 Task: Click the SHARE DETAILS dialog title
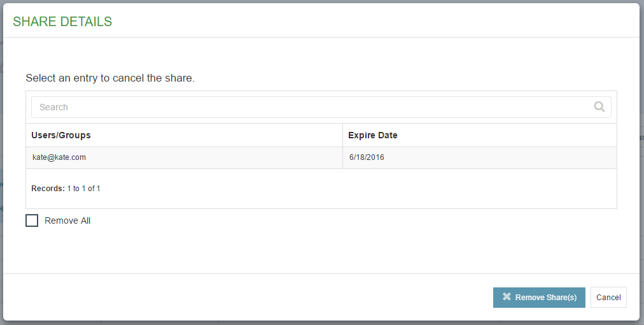point(62,22)
